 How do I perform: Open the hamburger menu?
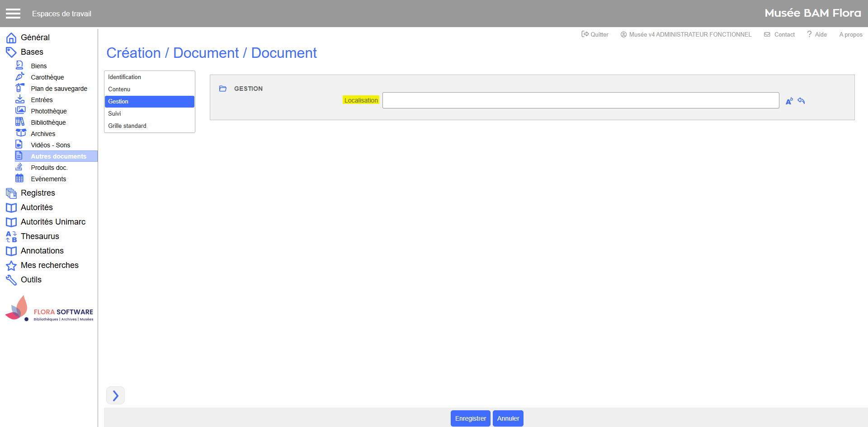tap(13, 14)
